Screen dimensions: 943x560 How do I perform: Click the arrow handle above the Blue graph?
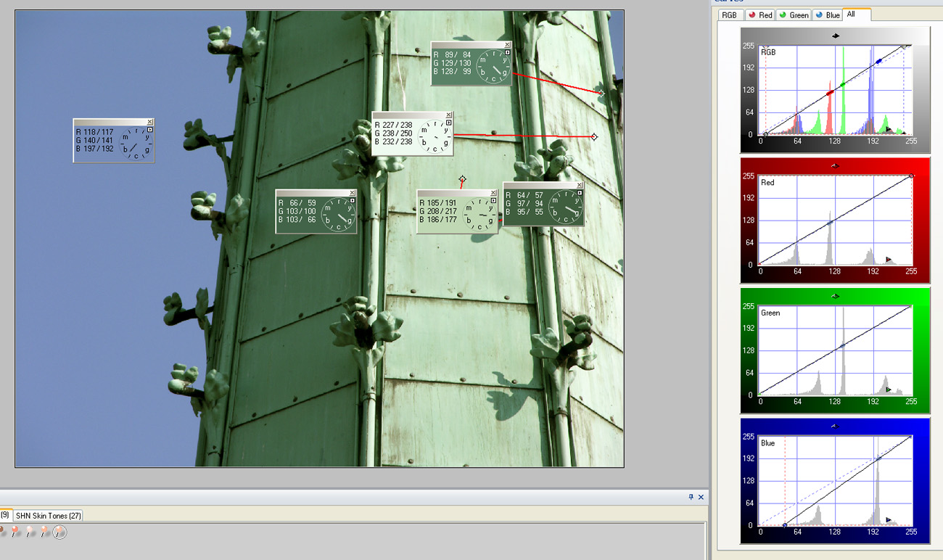point(835,427)
